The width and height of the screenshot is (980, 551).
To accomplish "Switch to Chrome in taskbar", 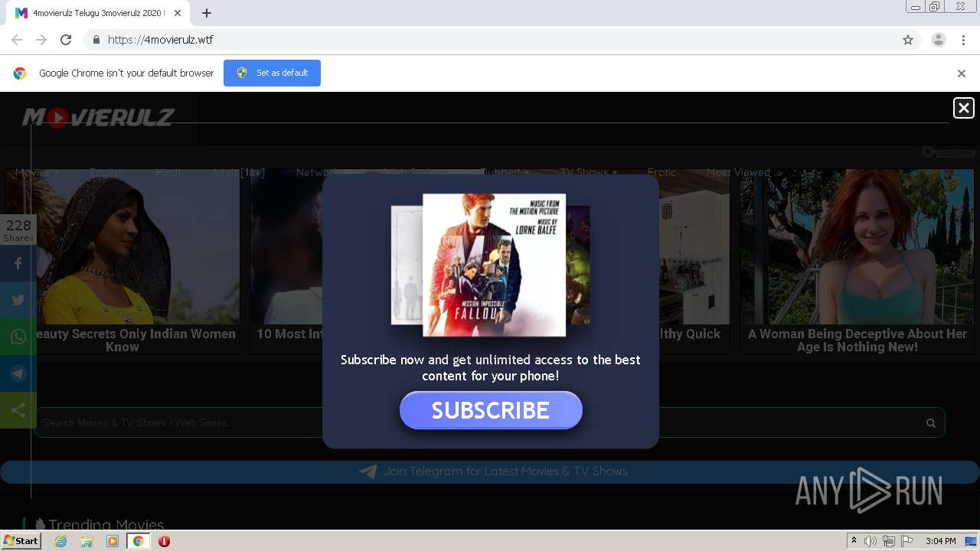I will [138, 541].
